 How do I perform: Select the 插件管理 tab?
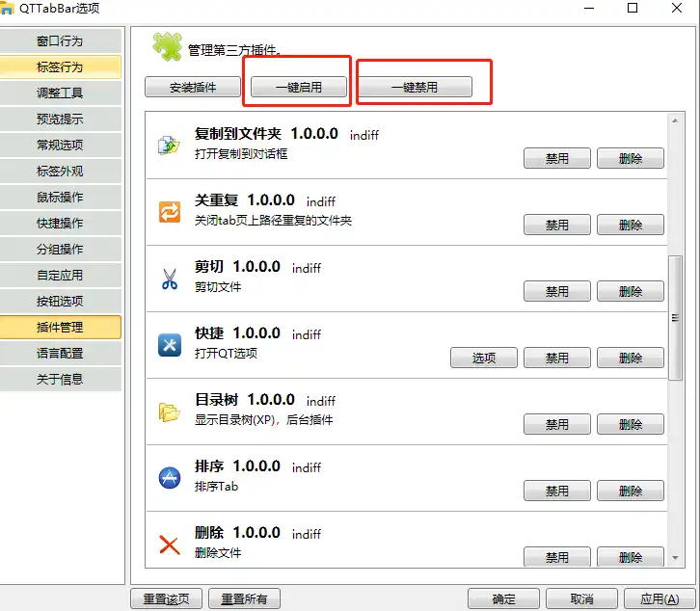point(60,327)
